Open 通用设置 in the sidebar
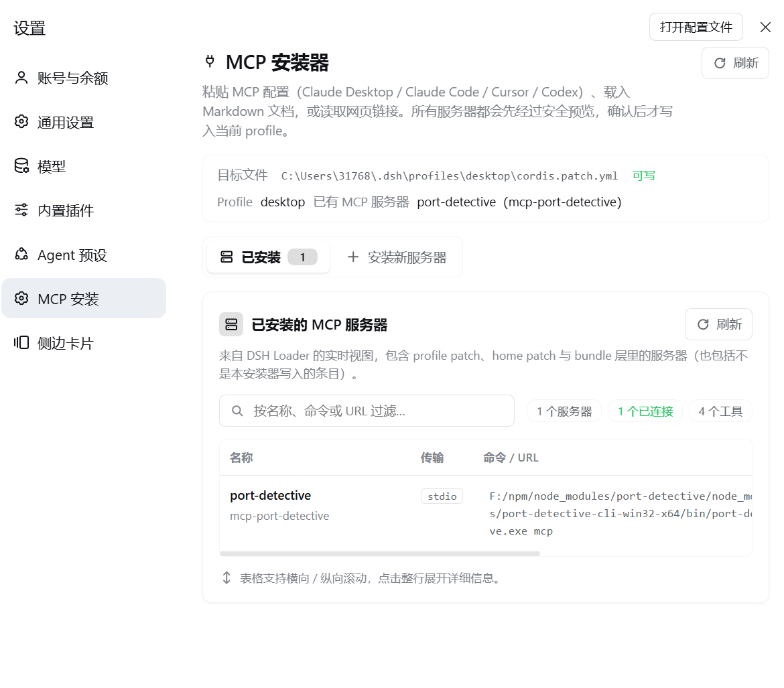 (x=84, y=122)
